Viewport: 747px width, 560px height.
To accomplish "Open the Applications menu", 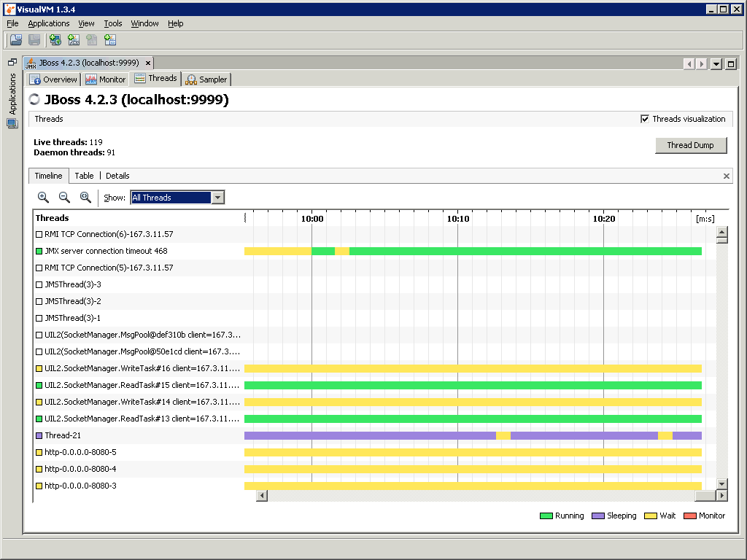I will (49, 23).
